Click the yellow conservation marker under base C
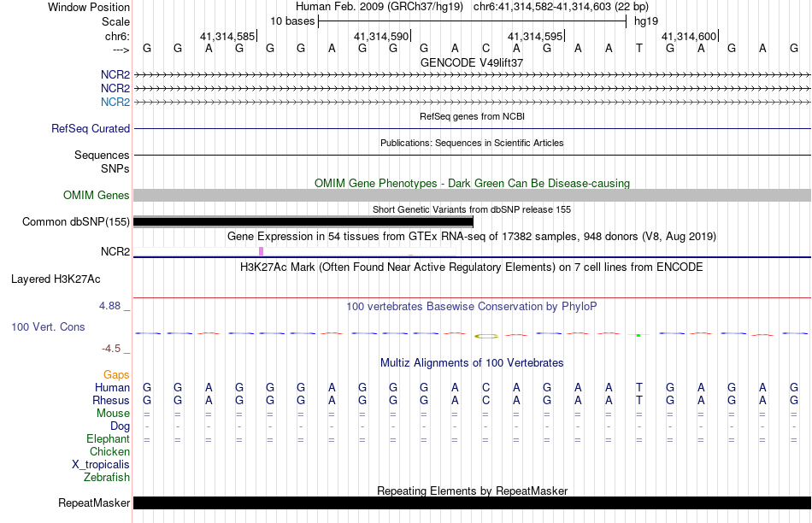 (486, 336)
